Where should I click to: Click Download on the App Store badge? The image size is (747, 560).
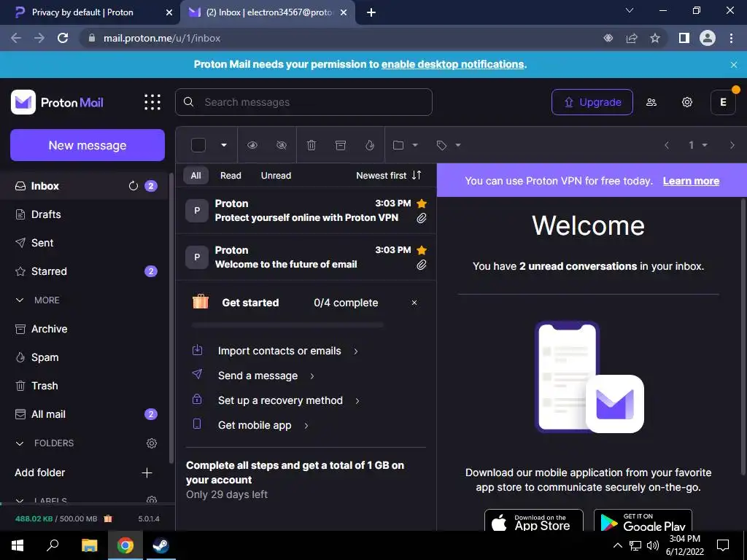click(533, 521)
